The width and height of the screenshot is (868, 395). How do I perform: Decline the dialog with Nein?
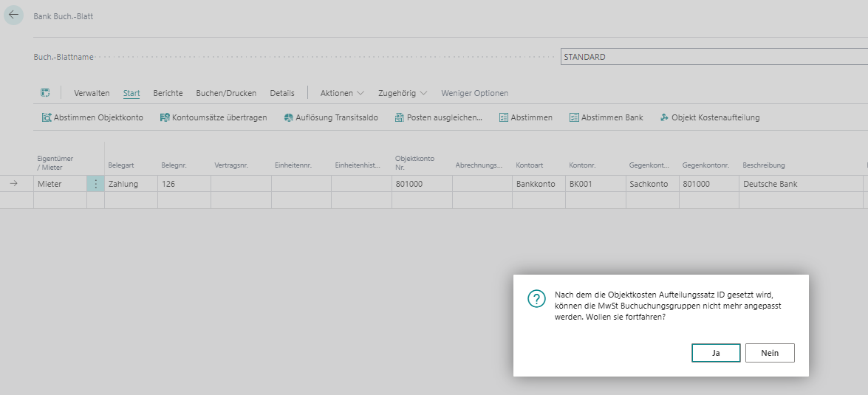click(x=770, y=353)
